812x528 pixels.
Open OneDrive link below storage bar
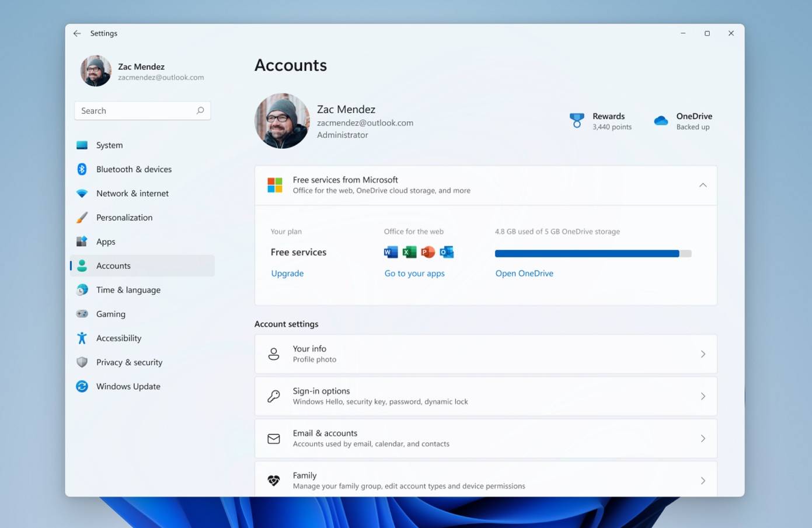[524, 273]
